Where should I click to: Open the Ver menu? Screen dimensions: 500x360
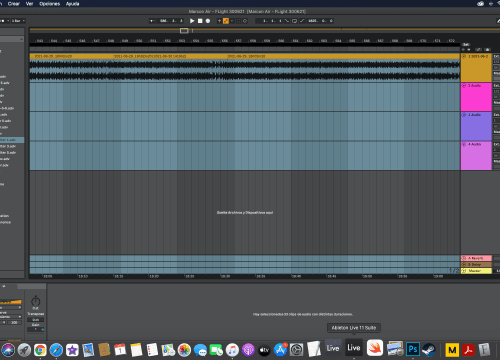[x=29, y=4]
